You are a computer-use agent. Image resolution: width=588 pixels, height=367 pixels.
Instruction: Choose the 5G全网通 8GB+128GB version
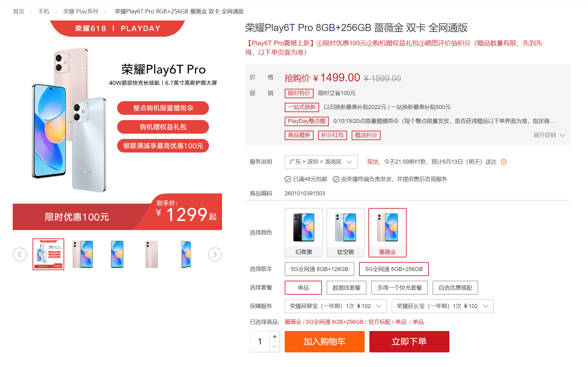click(319, 269)
